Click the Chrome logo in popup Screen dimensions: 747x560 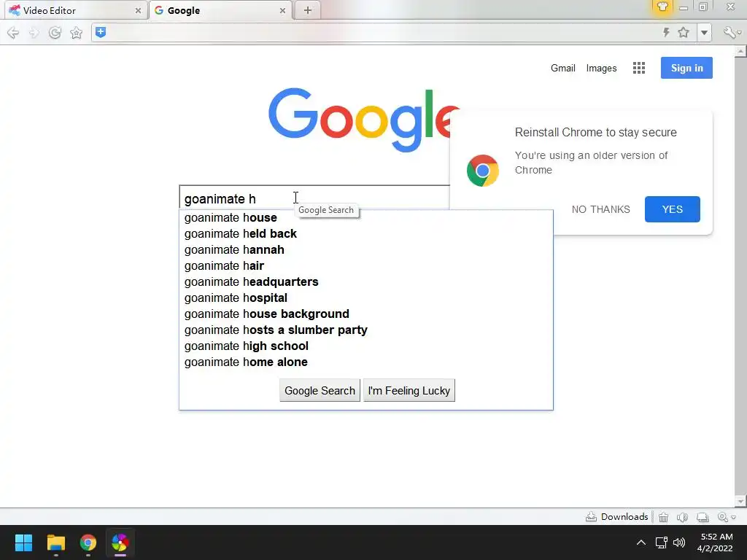coord(483,171)
